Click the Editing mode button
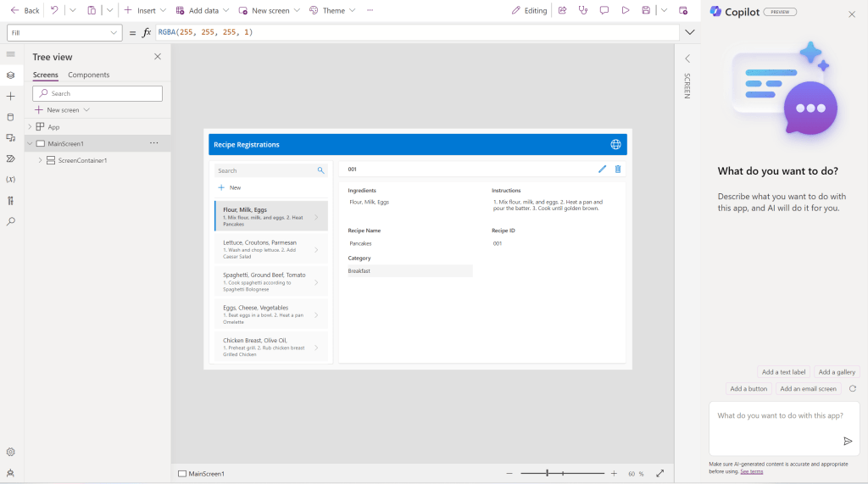Viewport: 868px width, 484px height. [x=529, y=10]
